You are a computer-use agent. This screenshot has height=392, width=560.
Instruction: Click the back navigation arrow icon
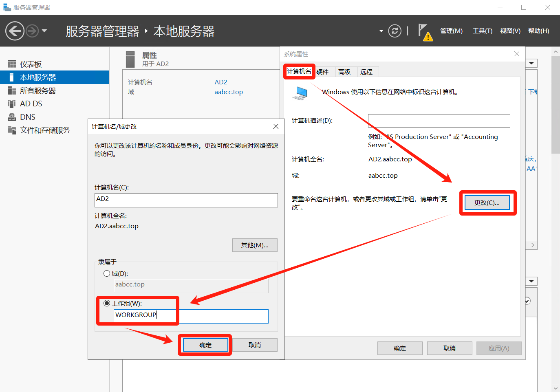(x=15, y=31)
